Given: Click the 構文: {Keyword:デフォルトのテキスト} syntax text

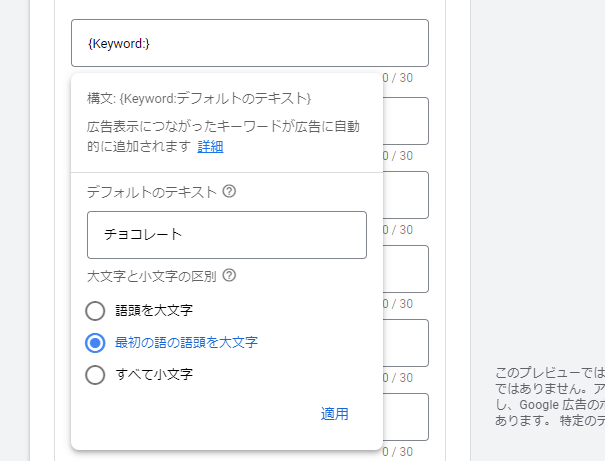Looking at the screenshot, I should (x=199, y=99).
